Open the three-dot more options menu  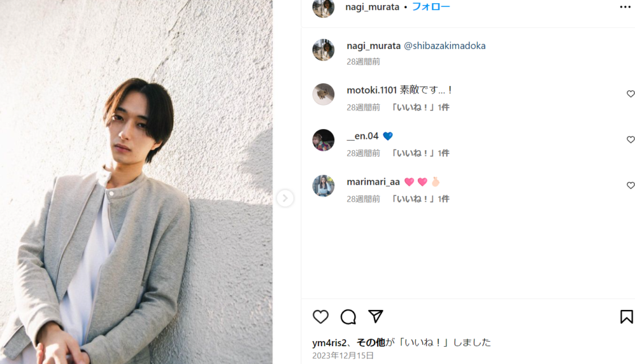(625, 7)
